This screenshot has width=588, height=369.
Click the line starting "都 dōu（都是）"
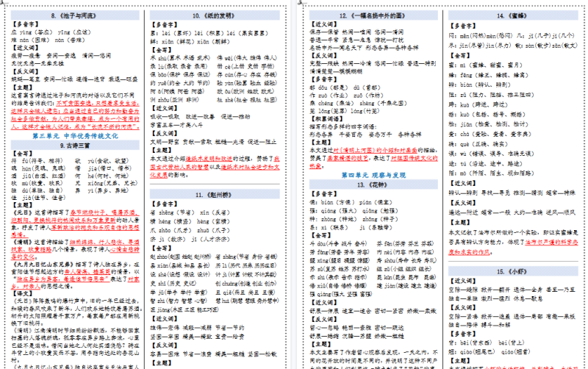click(x=345, y=87)
